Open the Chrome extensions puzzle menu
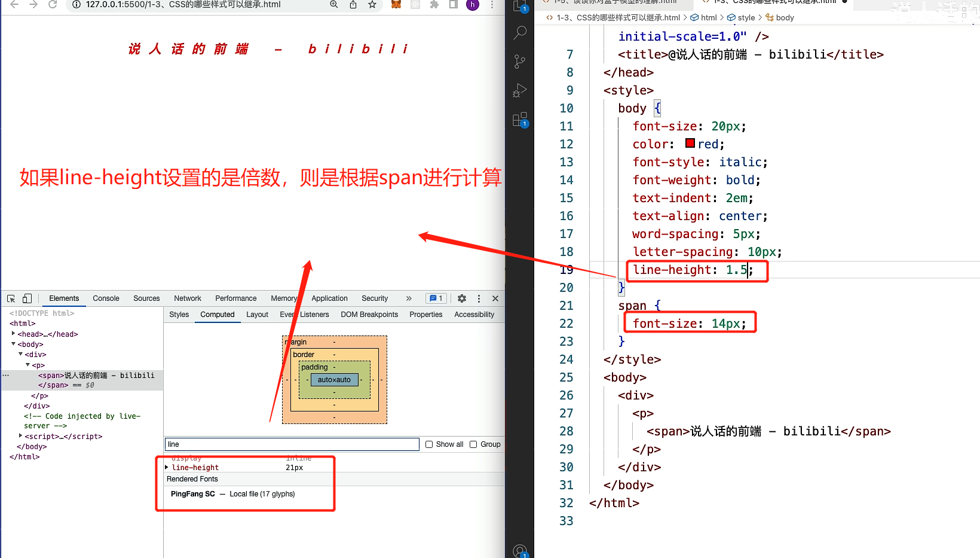Viewport: 980px width, 558px height. (x=434, y=4)
